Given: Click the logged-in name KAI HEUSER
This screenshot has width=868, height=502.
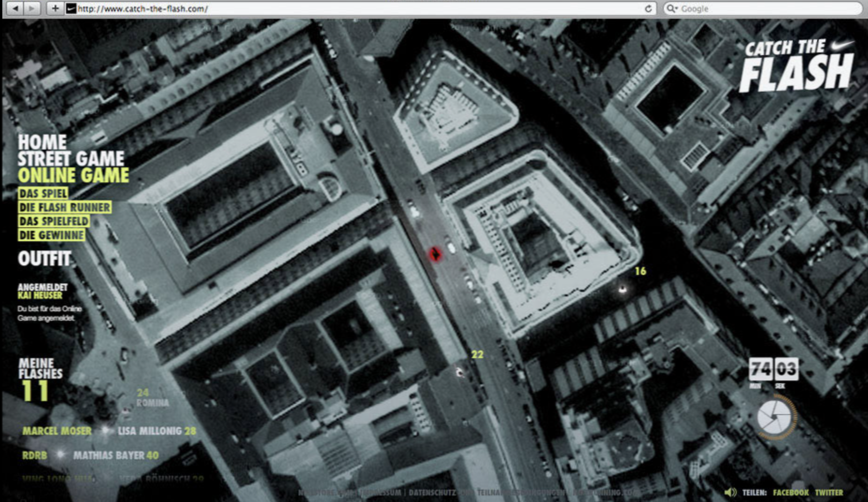Looking at the screenshot, I should 40,295.
